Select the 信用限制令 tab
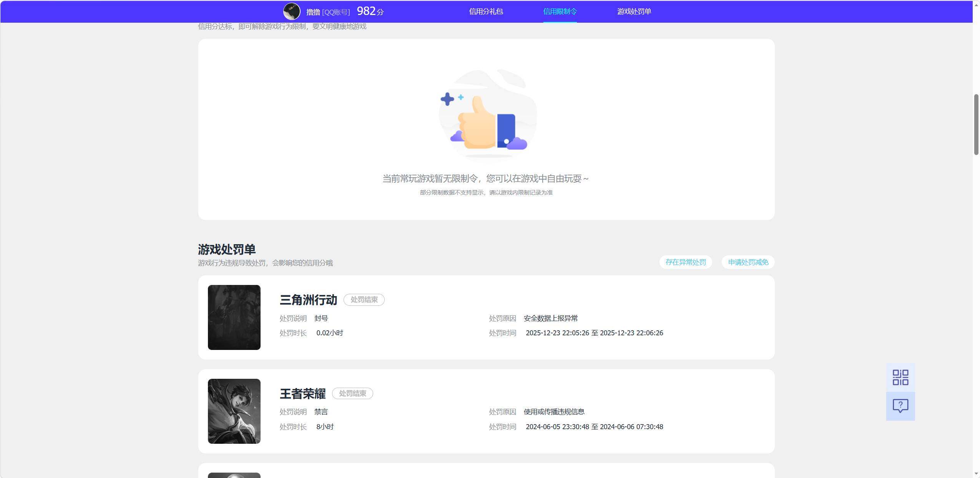The image size is (980, 478). pos(560,12)
